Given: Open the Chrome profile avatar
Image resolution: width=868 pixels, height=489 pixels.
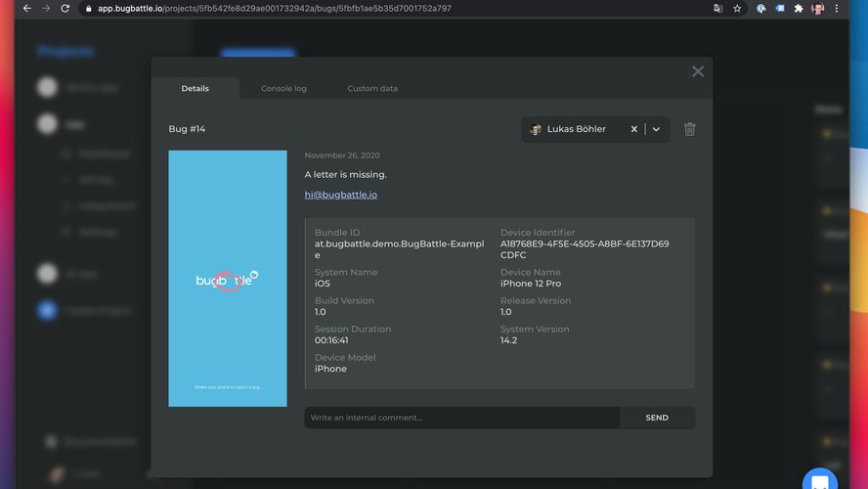Looking at the screenshot, I should (x=817, y=8).
